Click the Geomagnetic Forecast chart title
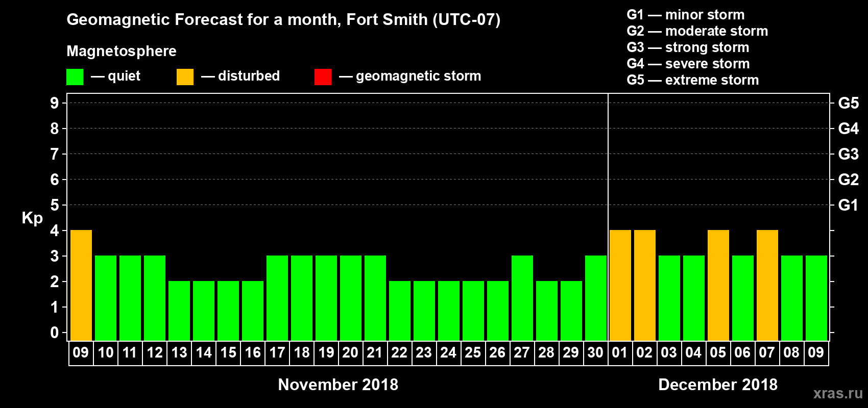Viewport: 868px width, 408px height. click(283, 19)
